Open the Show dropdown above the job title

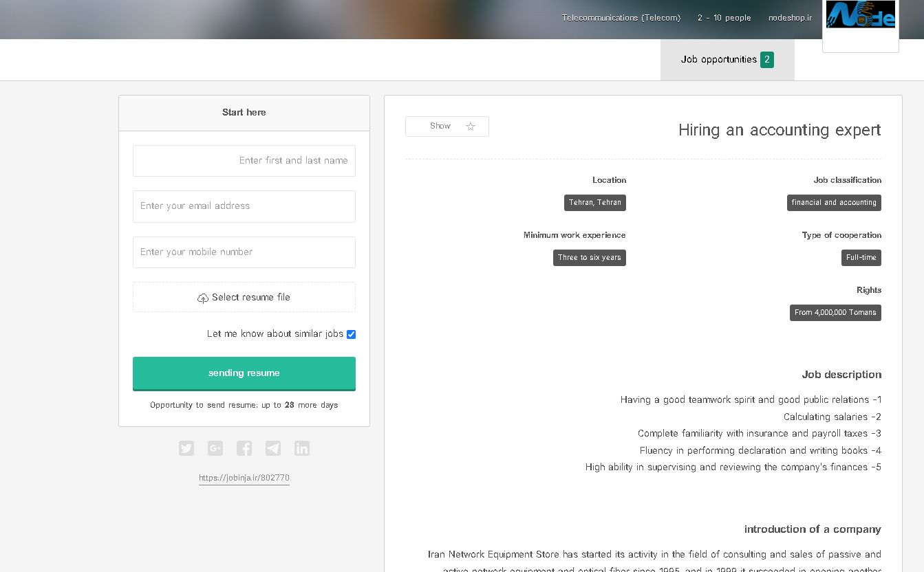pos(440,126)
